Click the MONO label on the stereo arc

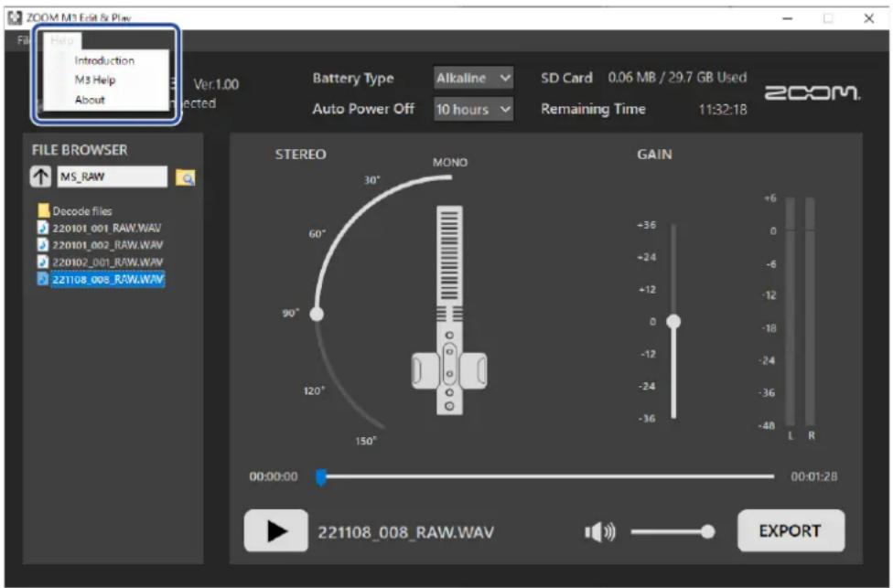click(x=450, y=163)
